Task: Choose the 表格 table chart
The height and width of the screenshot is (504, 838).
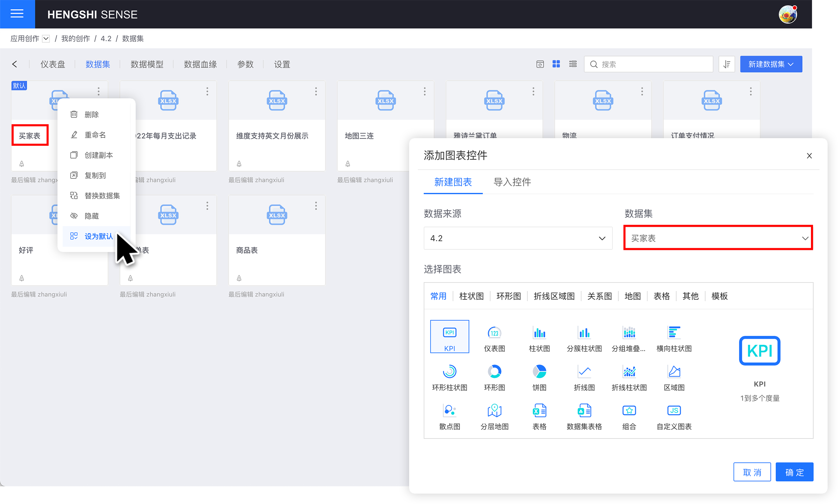Action: coord(539,417)
